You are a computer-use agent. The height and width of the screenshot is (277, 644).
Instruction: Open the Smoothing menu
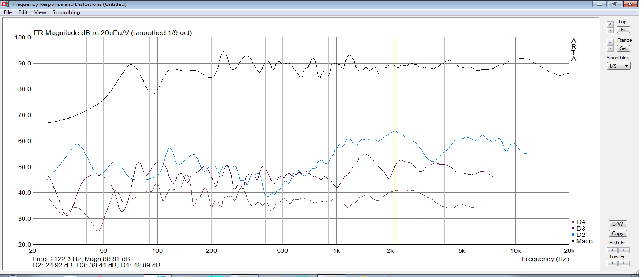tap(66, 12)
